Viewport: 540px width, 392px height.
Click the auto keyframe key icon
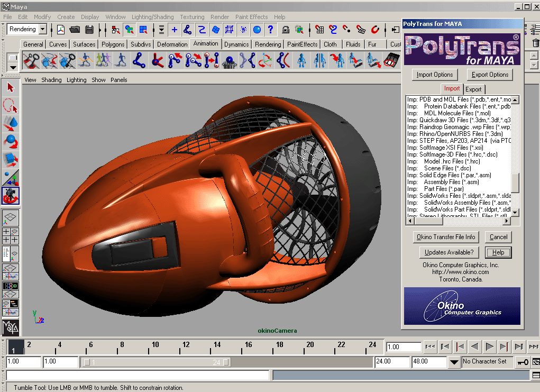tap(523, 362)
